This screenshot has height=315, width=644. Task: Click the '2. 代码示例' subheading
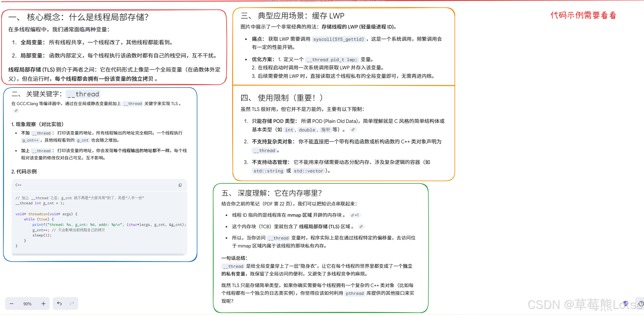[24, 172]
